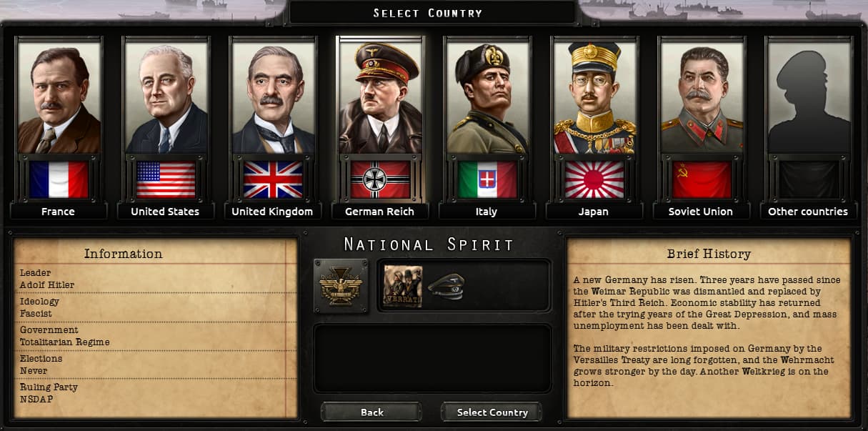Select the Soviet Union leader portrait

click(702, 96)
